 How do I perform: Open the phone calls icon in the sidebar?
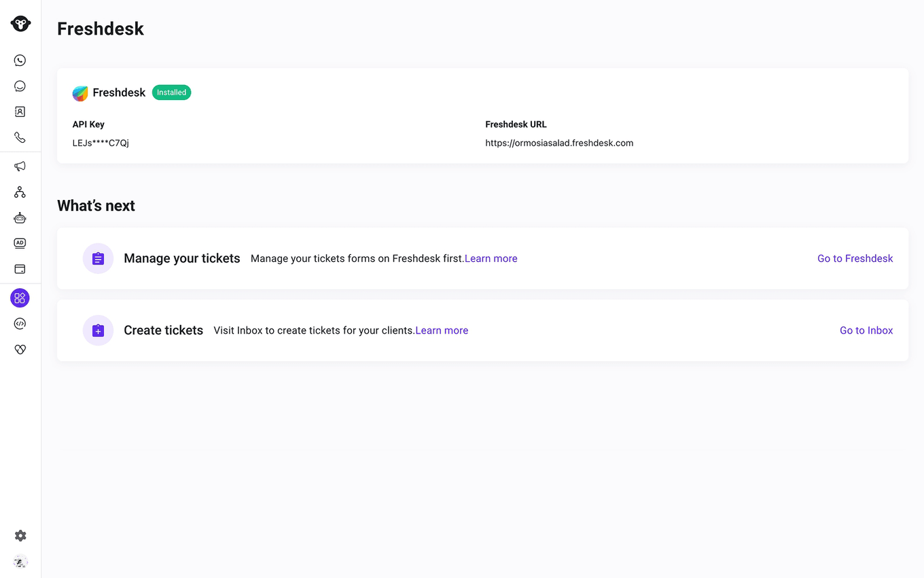[x=20, y=137]
